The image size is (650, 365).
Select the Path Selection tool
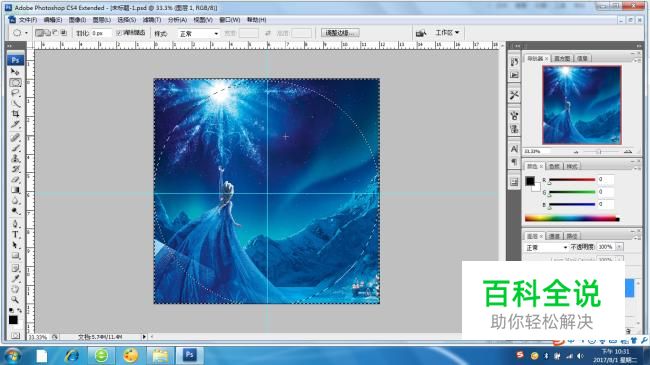15,245
